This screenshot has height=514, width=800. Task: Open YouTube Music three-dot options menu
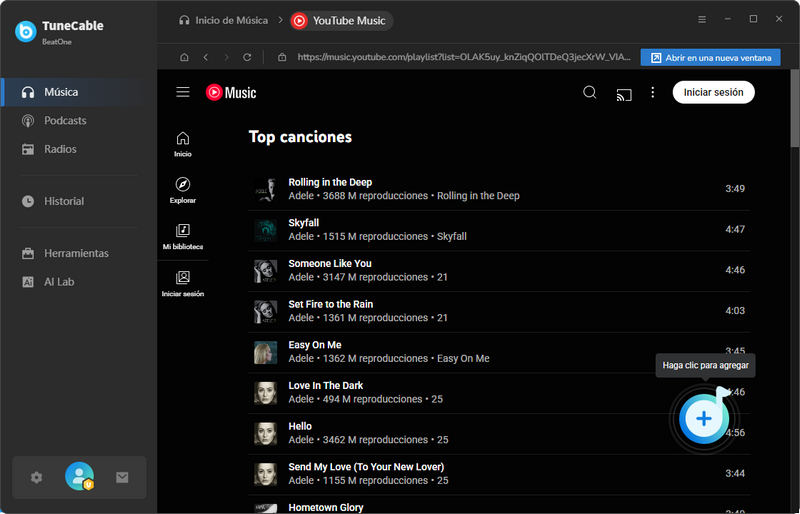point(653,92)
